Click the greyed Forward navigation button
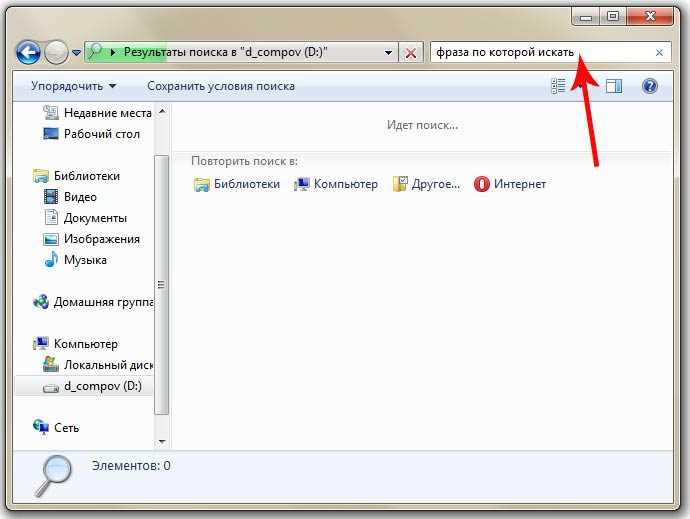690x519 pixels. (56, 52)
